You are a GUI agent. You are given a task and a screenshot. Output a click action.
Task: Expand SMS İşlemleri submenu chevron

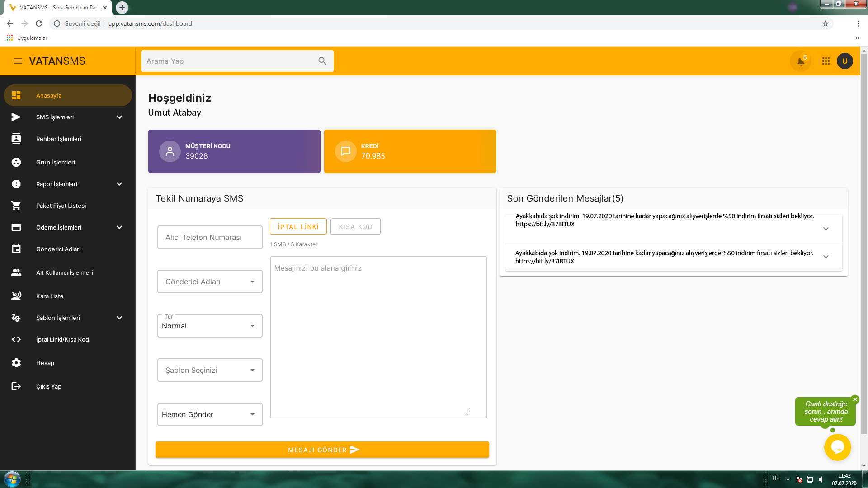[119, 117]
